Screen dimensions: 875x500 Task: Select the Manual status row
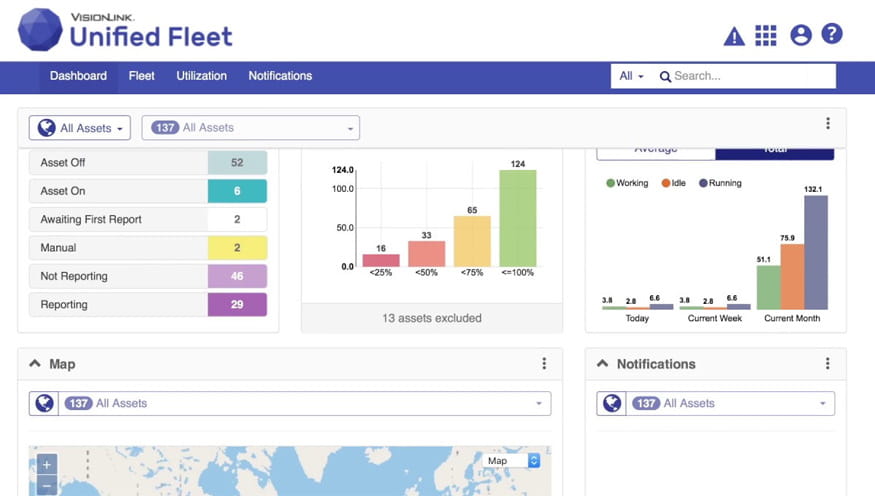[148, 248]
